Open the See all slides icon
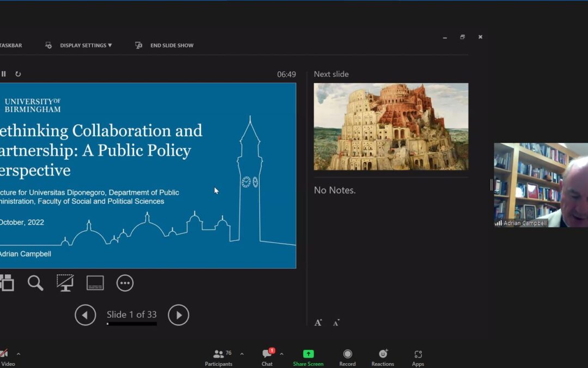588x368 pixels. [7, 283]
